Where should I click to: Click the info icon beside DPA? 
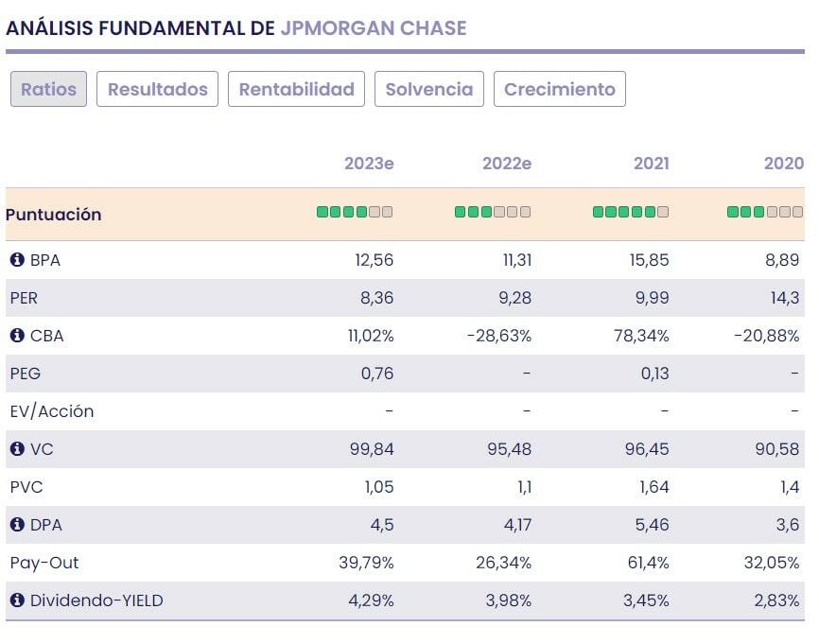click(17, 525)
